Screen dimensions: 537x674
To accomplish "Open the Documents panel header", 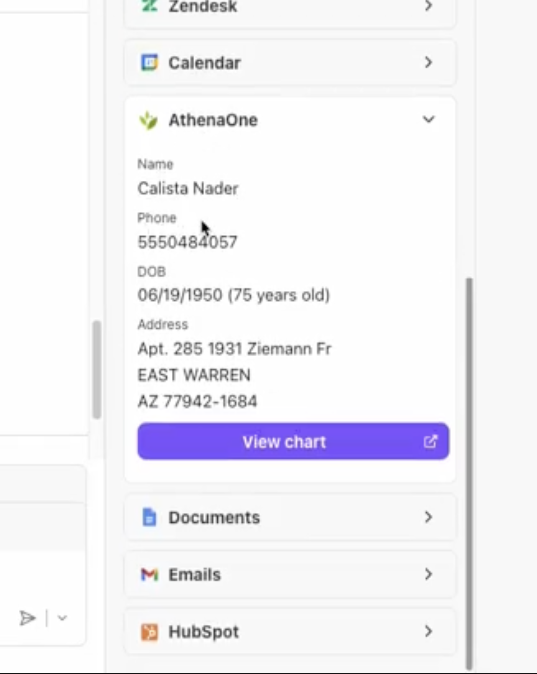I will click(x=290, y=517).
